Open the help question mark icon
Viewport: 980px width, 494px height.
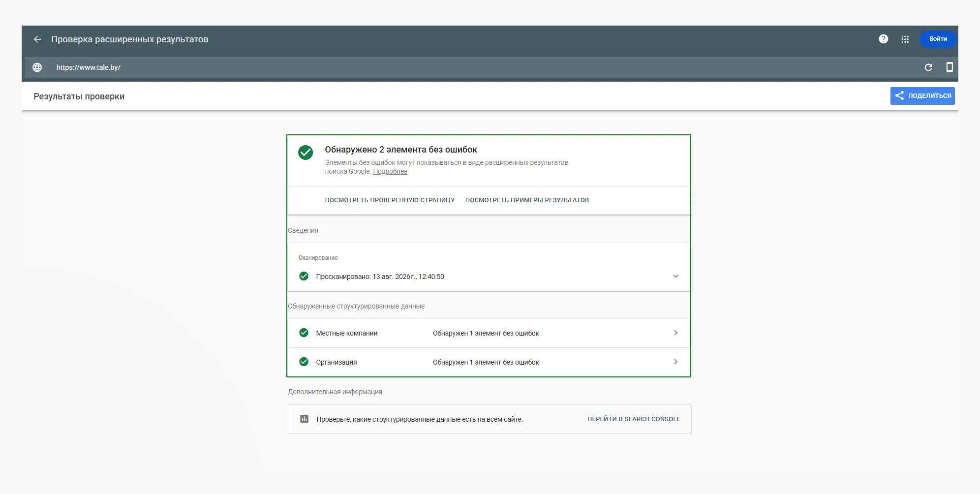tap(884, 39)
